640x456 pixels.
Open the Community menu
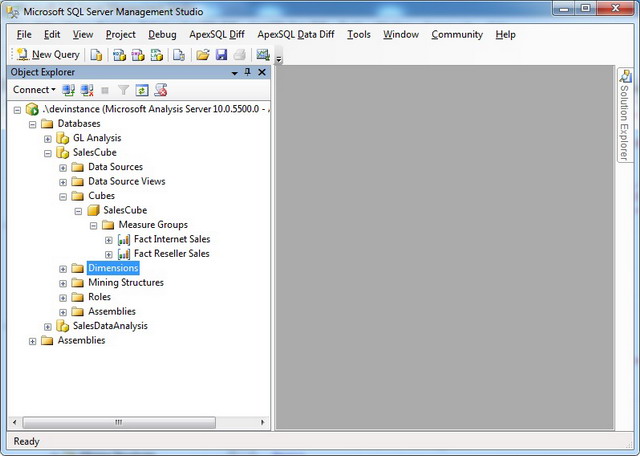click(x=457, y=35)
